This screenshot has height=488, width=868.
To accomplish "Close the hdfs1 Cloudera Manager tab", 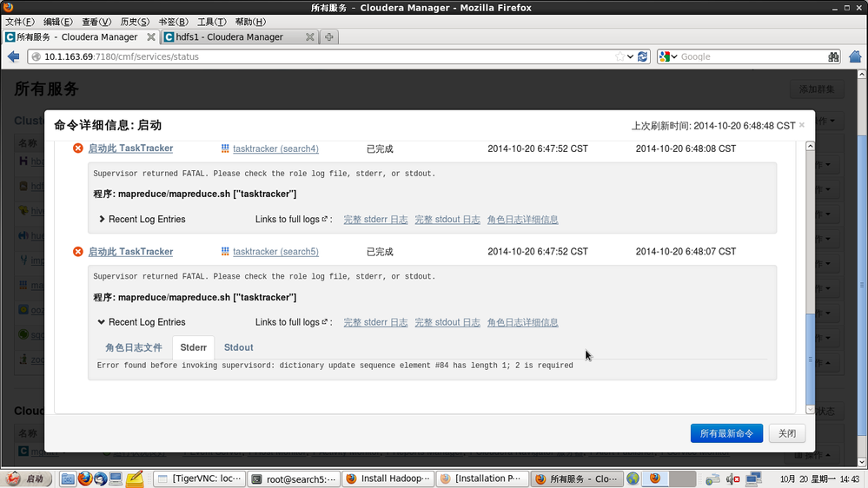I will pyautogui.click(x=310, y=37).
